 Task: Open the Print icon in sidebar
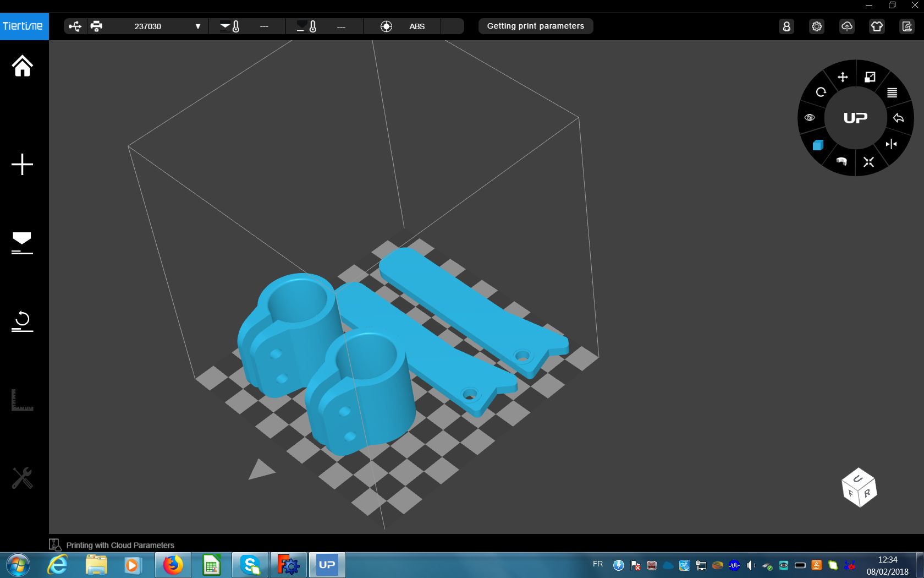[x=23, y=243]
